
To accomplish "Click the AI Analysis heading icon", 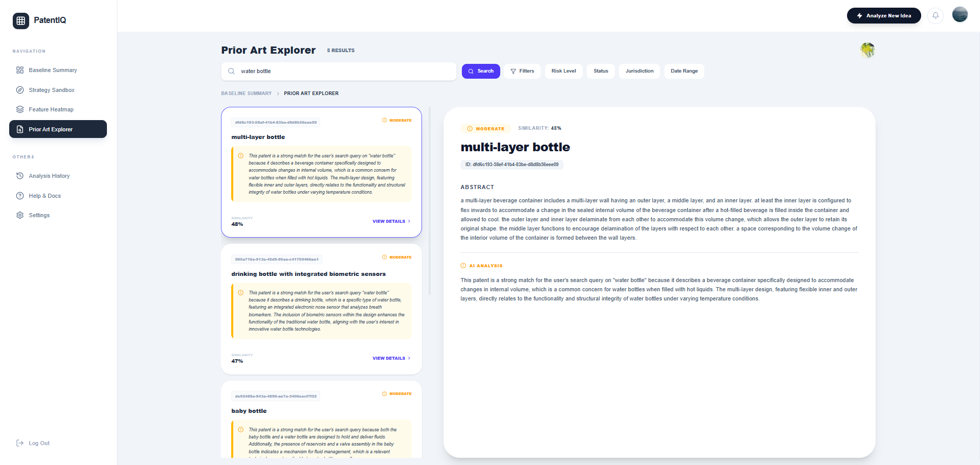I will click(x=463, y=266).
